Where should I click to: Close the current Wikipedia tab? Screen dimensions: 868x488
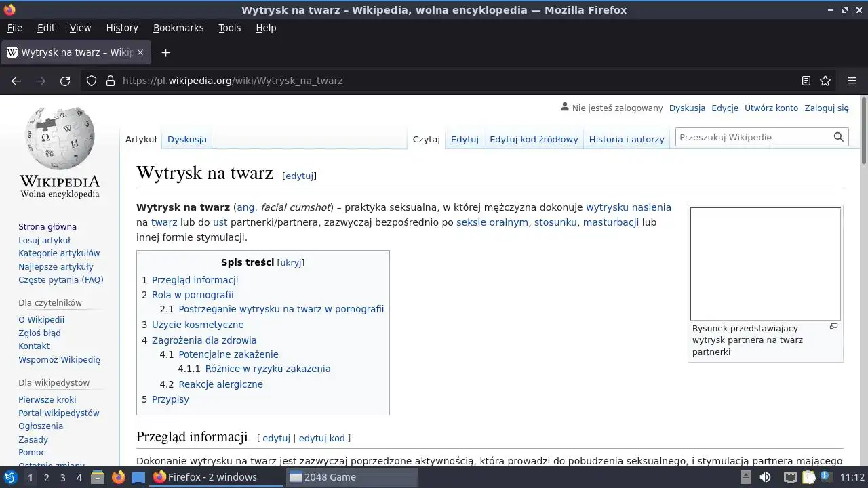point(140,52)
